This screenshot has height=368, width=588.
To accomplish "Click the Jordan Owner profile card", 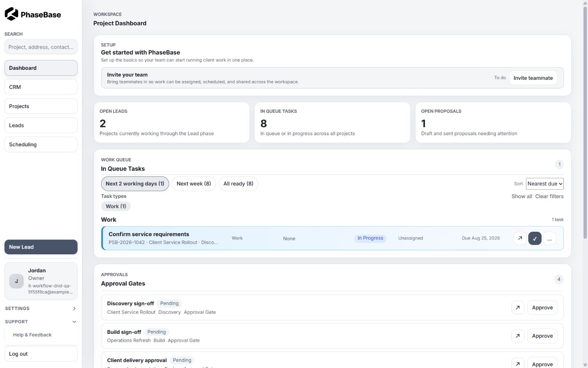I will (41, 281).
